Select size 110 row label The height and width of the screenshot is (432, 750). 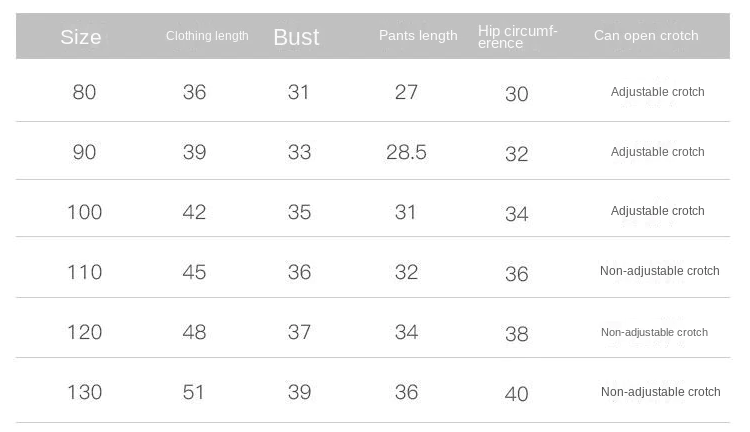click(x=85, y=272)
